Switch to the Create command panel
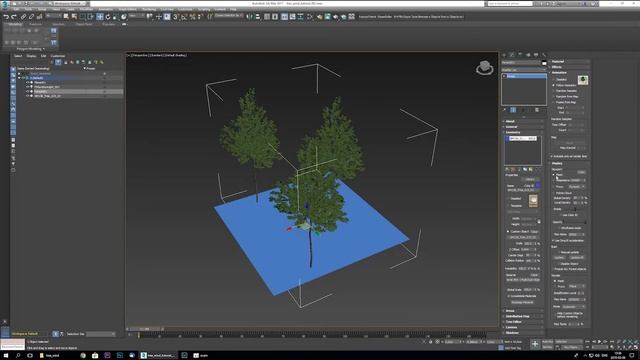This screenshot has height=360, width=640. tap(504, 55)
